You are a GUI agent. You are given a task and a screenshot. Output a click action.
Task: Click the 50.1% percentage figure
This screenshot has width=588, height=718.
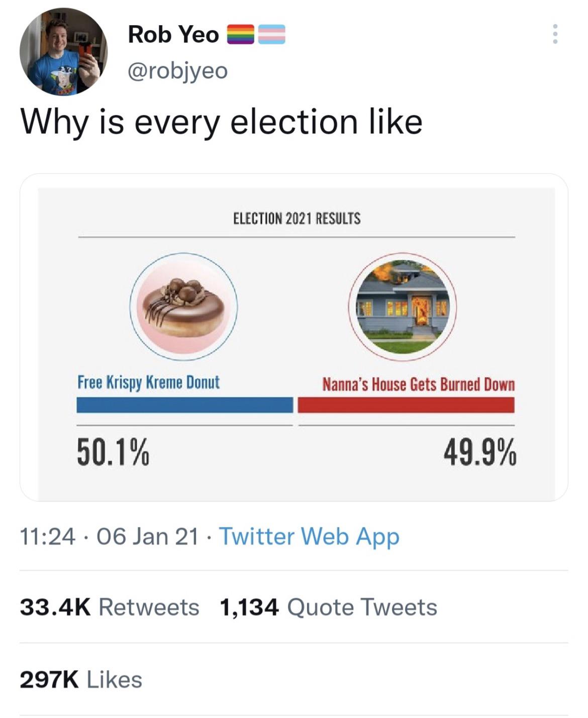pyautogui.click(x=113, y=452)
